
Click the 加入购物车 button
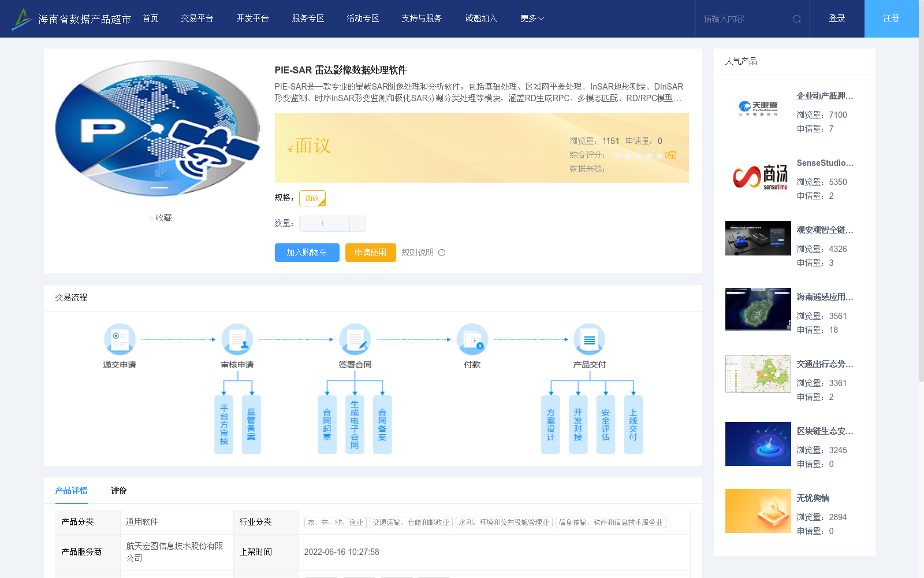pos(307,253)
